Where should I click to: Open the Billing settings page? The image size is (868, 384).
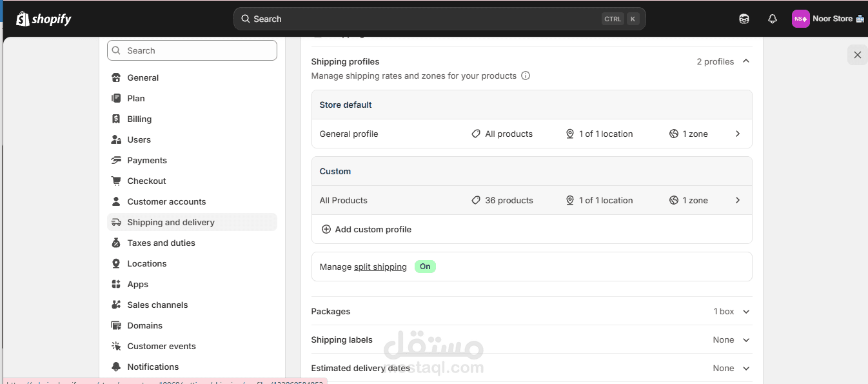point(192,119)
